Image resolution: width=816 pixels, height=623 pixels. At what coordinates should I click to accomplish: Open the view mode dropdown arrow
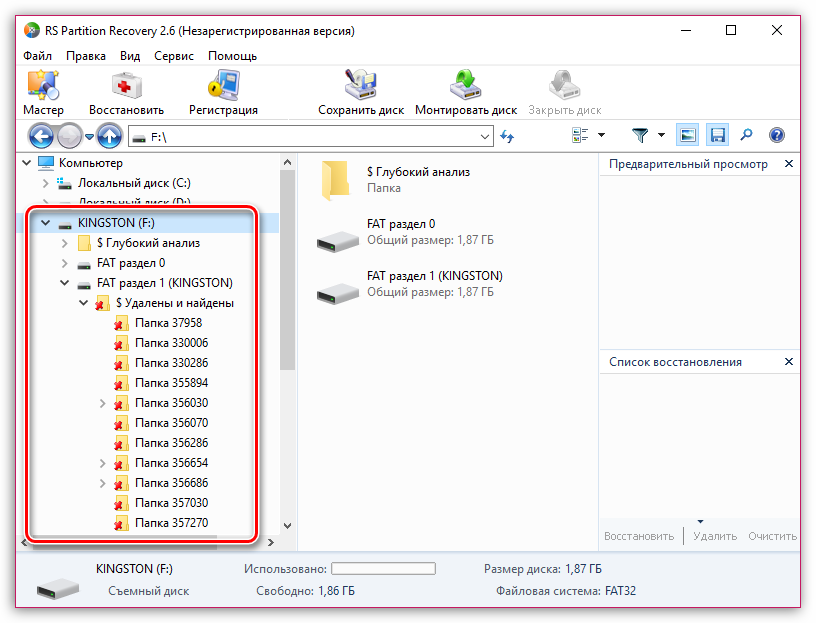602,135
